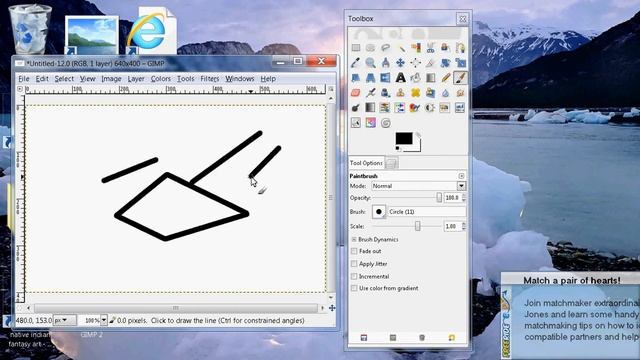Click the Circle (11) brush preview button

click(x=378, y=211)
